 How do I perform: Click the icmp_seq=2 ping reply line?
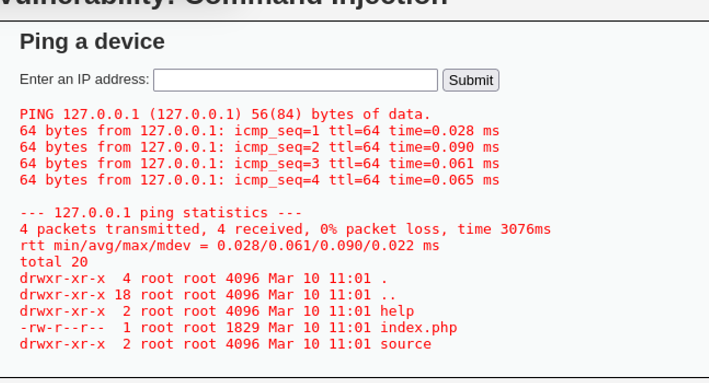[x=260, y=147]
